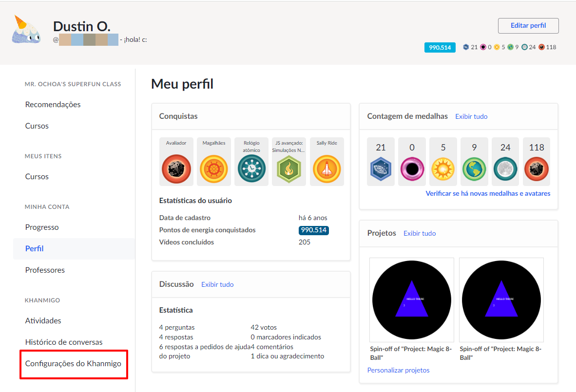Image resolution: width=576 pixels, height=392 pixels.
Task: Click the 205 Vídeos concluídos value
Action: 305,242
